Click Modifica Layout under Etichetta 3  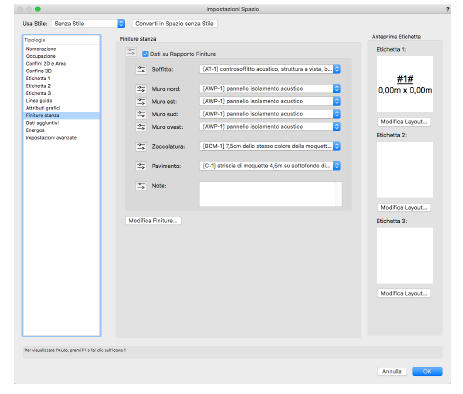[404, 293]
